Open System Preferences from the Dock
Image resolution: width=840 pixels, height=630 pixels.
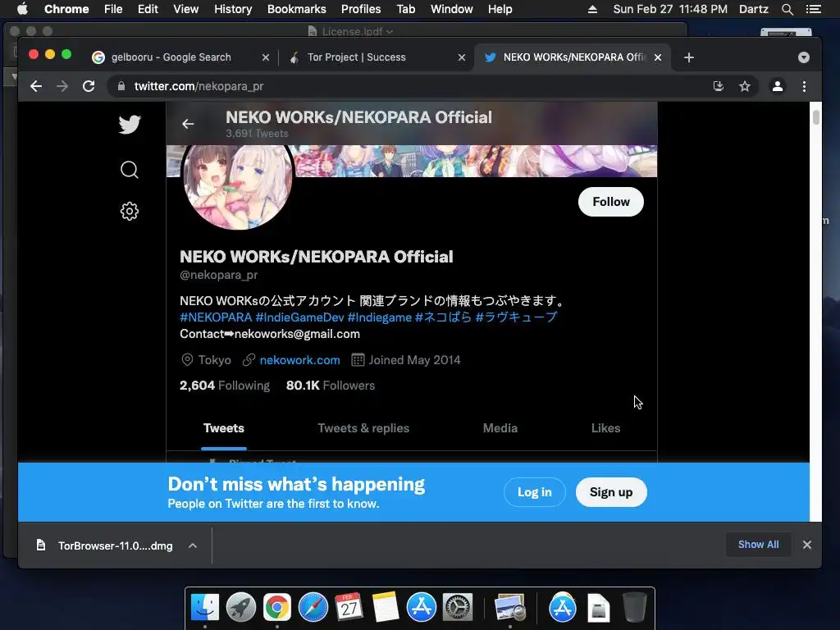457,607
